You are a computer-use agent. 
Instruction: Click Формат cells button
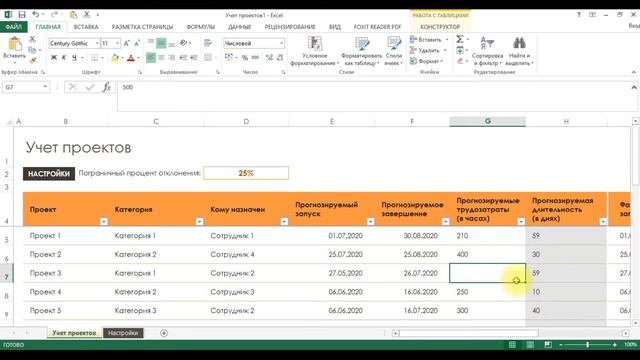click(x=427, y=61)
